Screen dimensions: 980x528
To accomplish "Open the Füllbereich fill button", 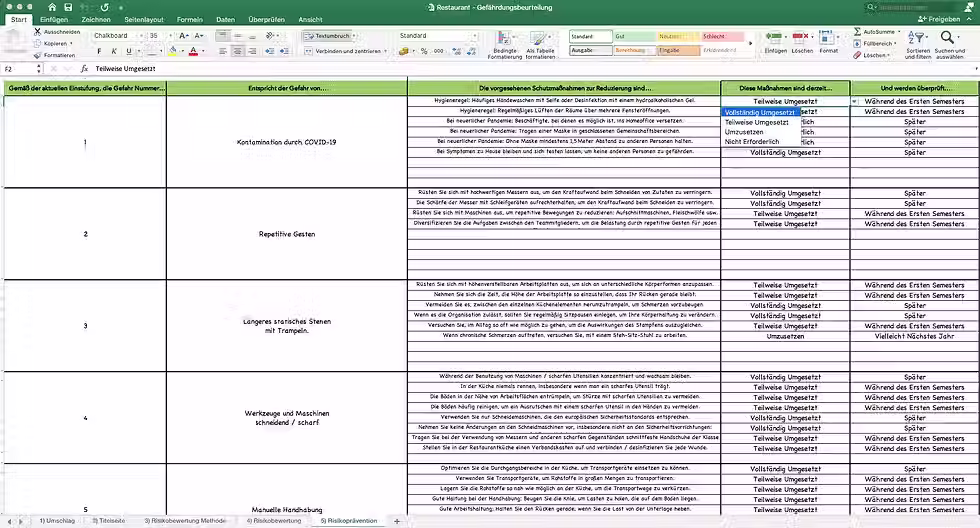I will coord(875,44).
